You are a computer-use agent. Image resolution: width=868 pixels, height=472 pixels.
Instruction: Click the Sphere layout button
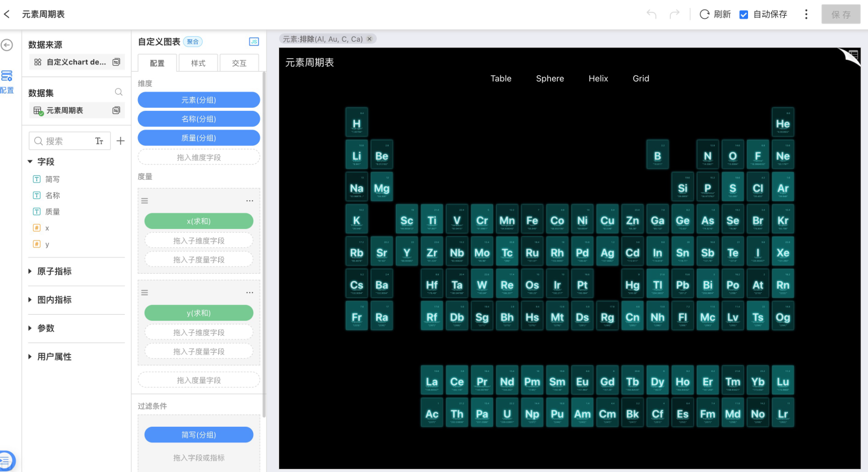(550, 78)
